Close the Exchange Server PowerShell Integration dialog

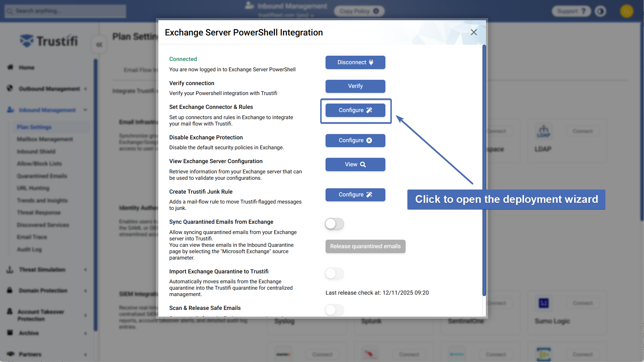[x=474, y=32]
